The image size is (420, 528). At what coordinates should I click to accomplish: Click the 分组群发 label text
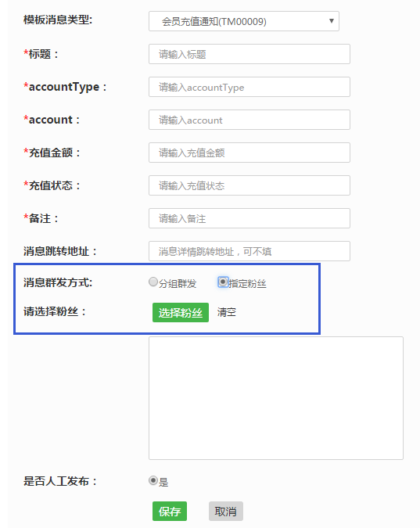point(178,283)
